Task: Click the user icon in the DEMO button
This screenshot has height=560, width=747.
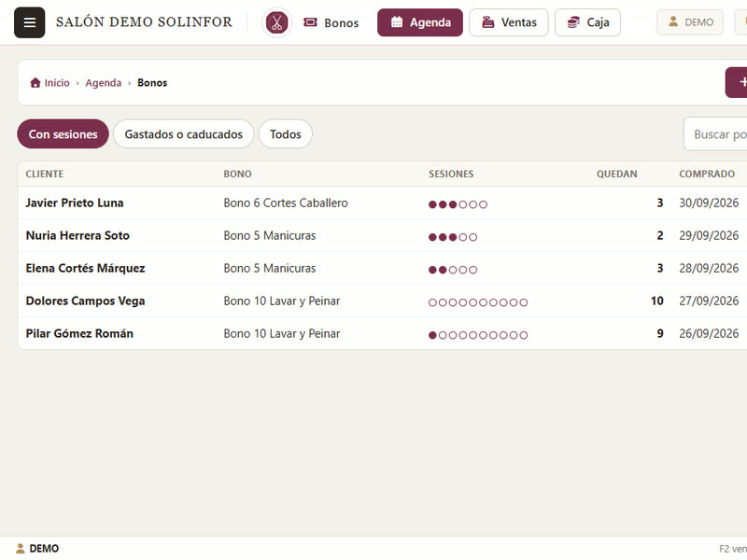Action: pos(673,21)
